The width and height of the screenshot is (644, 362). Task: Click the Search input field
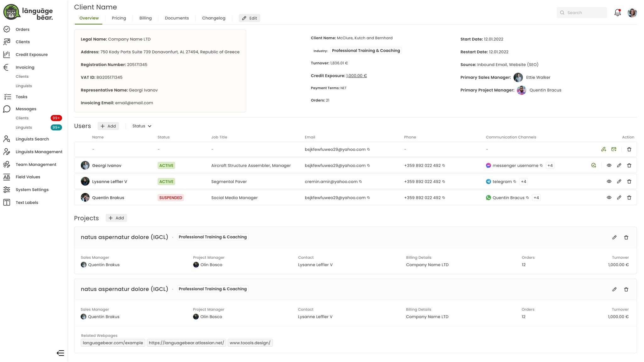click(x=582, y=13)
